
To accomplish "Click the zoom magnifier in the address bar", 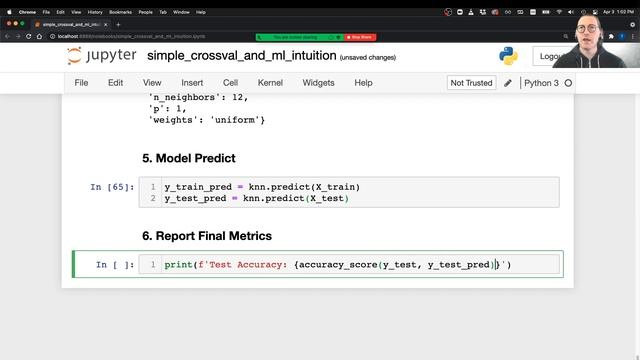I will [x=566, y=36].
